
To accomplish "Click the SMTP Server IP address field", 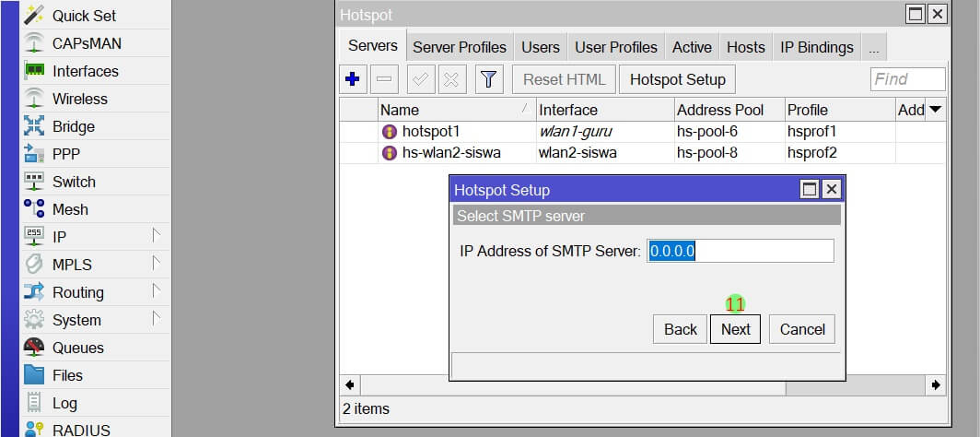I will tap(741, 251).
